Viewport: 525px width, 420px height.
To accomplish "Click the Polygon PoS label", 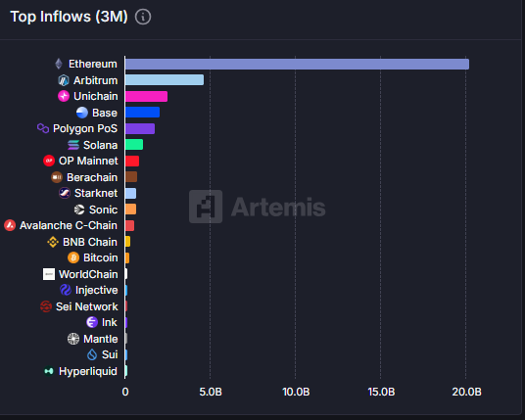I will tap(85, 129).
